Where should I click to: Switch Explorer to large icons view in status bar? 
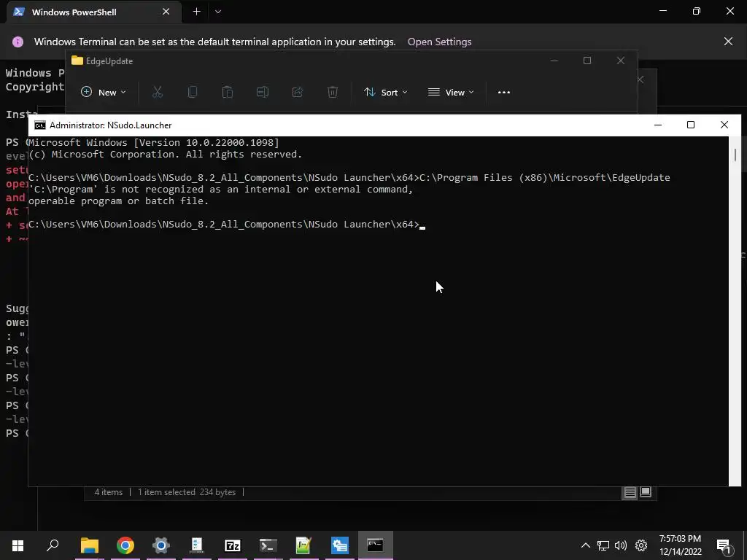(646, 492)
